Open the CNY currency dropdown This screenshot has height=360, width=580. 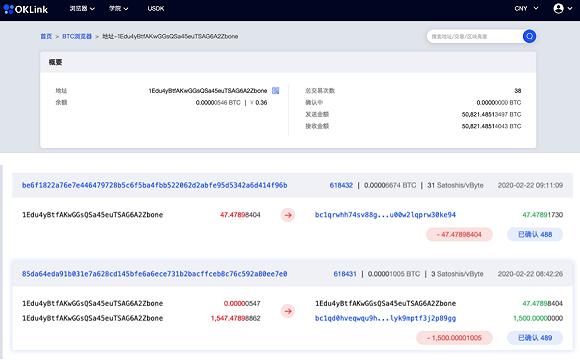[526, 9]
